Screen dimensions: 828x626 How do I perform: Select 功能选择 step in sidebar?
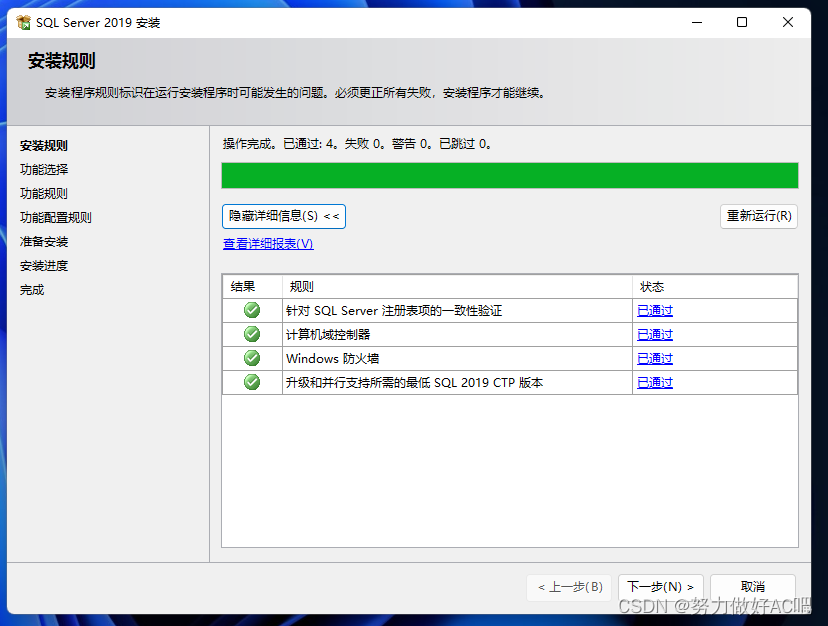tap(44, 170)
